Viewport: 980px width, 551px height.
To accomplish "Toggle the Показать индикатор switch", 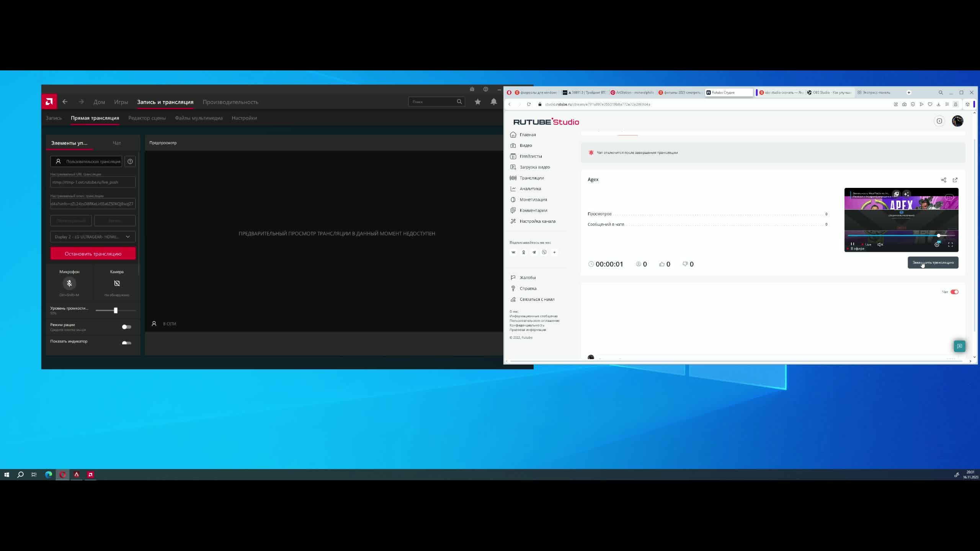I will (126, 343).
